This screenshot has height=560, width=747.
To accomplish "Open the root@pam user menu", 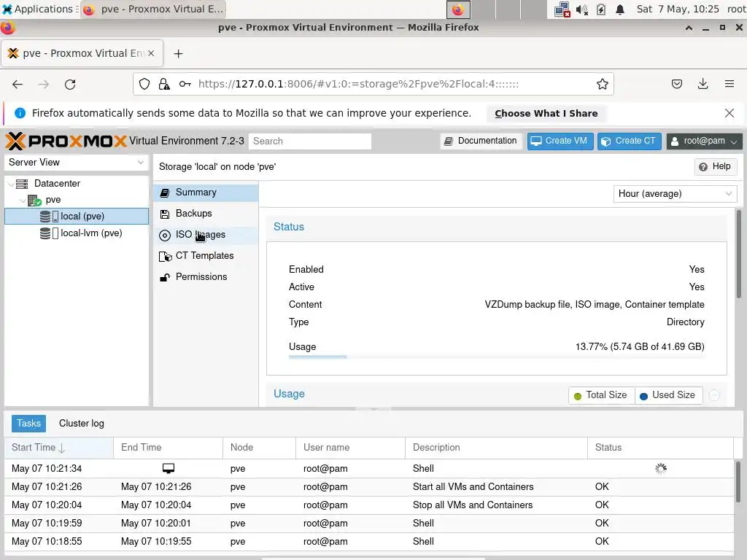I will click(x=704, y=141).
